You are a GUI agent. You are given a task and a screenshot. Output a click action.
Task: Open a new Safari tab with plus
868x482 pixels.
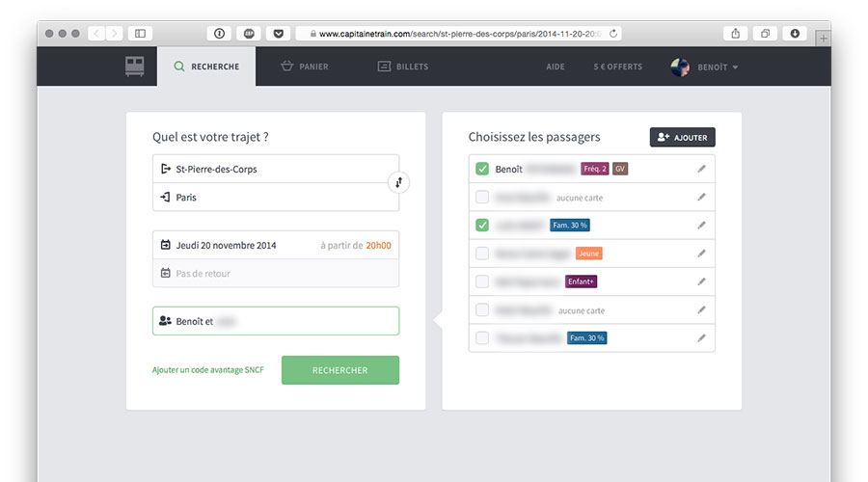click(x=824, y=39)
